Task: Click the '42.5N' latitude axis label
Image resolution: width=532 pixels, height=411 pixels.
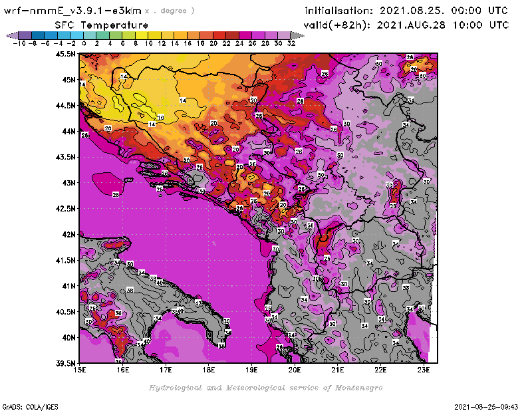Action: coord(65,209)
